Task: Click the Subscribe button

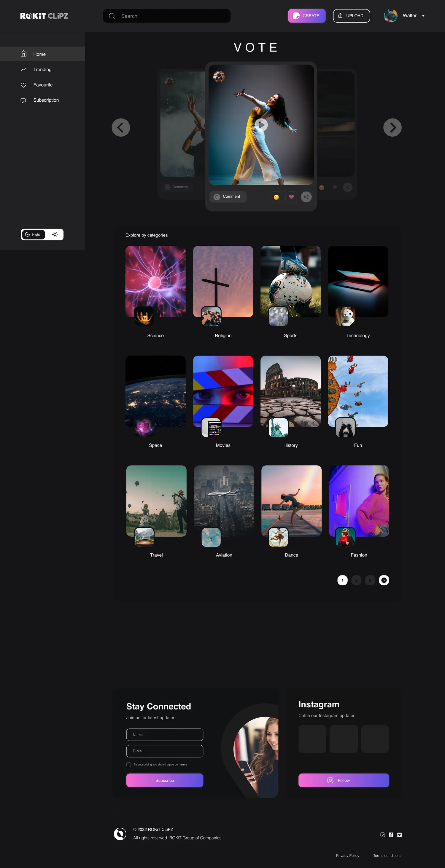Action: click(165, 780)
